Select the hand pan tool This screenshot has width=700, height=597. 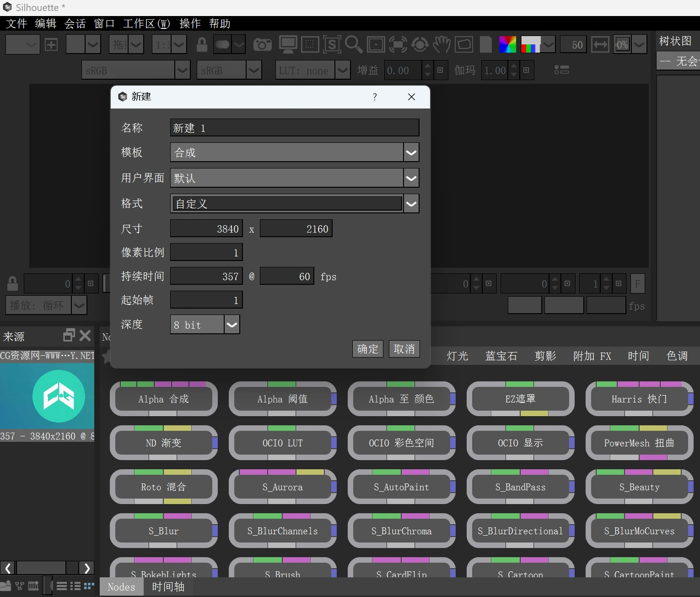(x=442, y=44)
